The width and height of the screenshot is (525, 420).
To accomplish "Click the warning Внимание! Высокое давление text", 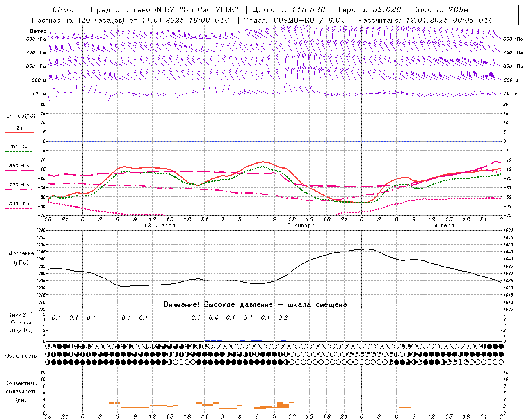I will (x=256, y=304).
